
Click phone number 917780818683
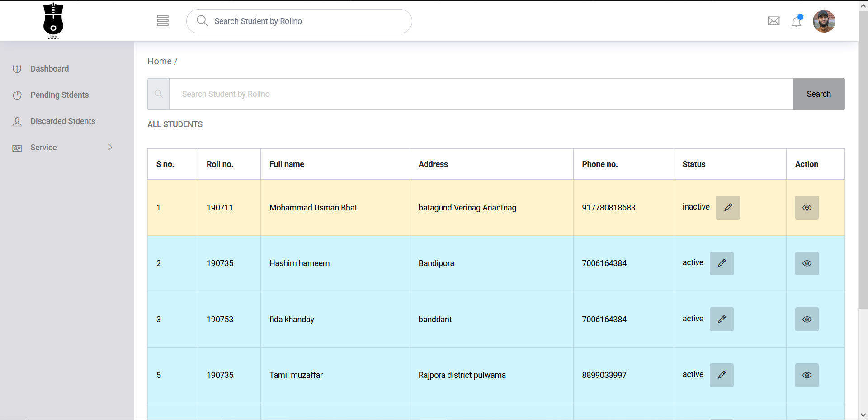(x=609, y=208)
